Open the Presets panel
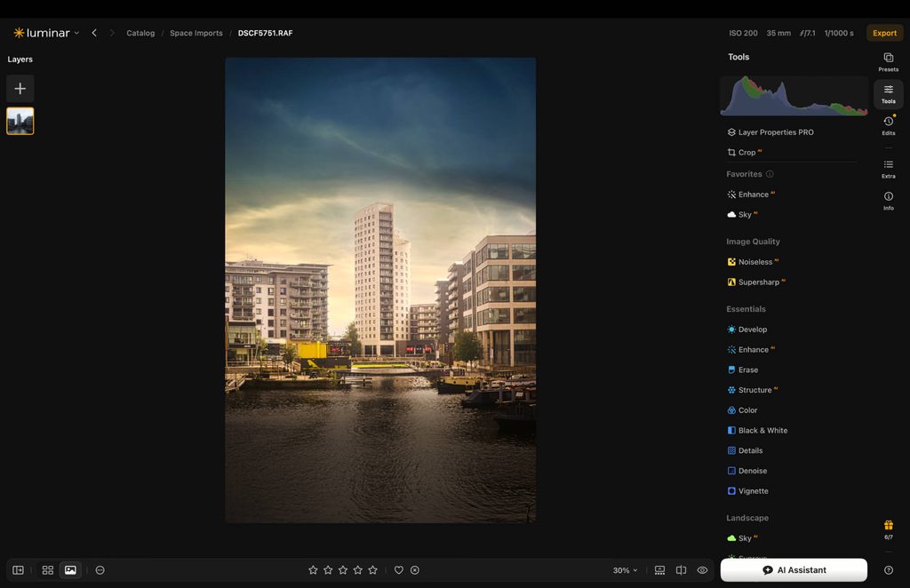Screen dimensions: 910x588 pyautogui.click(x=889, y=61)
